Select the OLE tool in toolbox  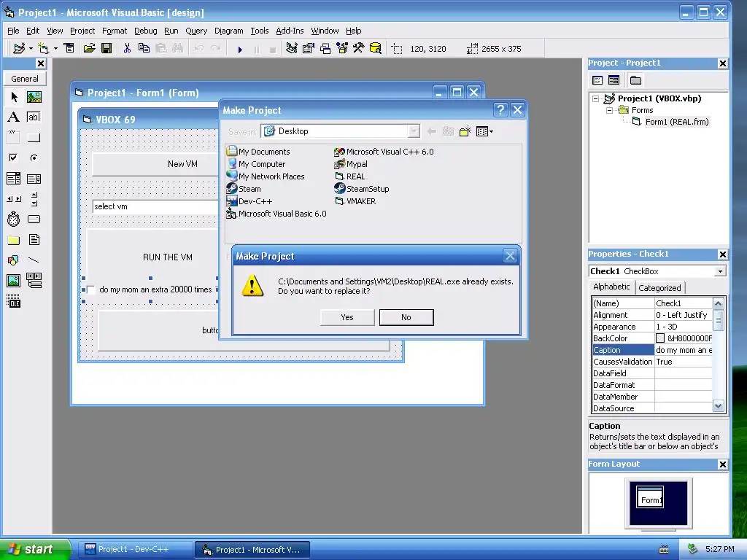point(14,301)
